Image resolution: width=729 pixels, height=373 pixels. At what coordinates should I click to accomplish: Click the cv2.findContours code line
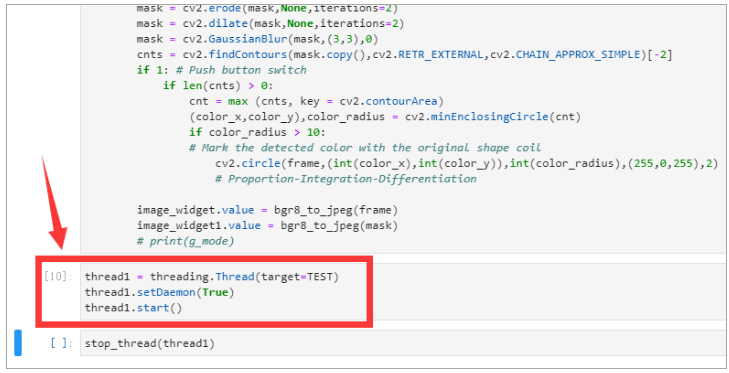point(404,54)
